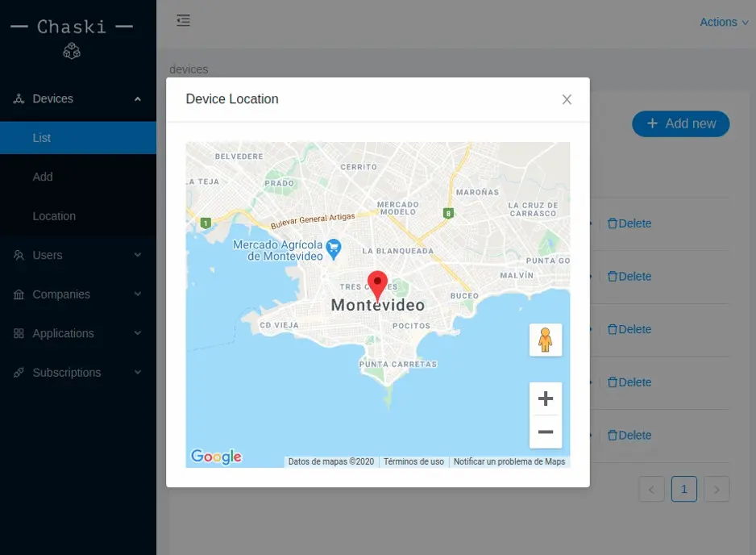Screen dimensions: 756x555
Task: Click the Users people icon in sidebar
Action: pos(18,255)
